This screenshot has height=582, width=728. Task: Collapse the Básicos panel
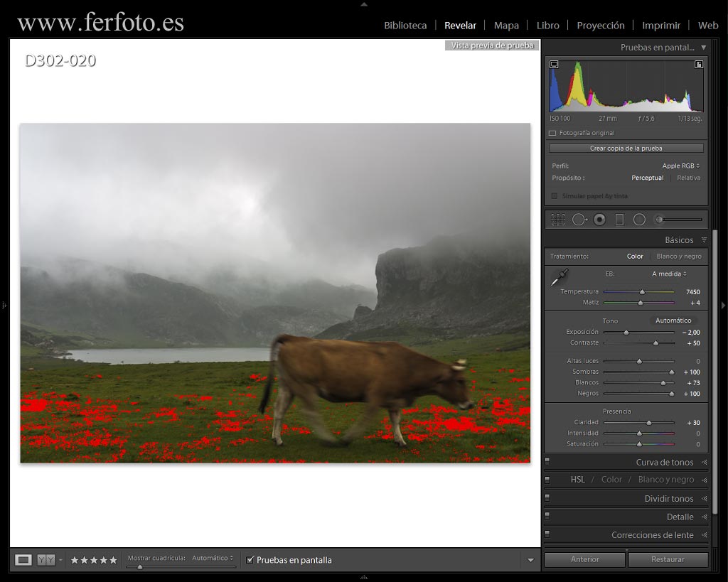pos(704,240)
